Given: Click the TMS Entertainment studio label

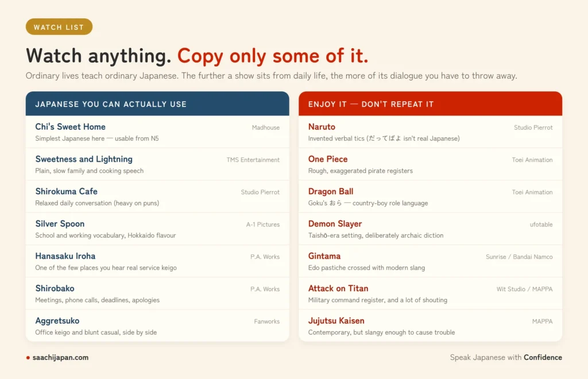Looking at the screenshot, I should [x=253, y=160].
